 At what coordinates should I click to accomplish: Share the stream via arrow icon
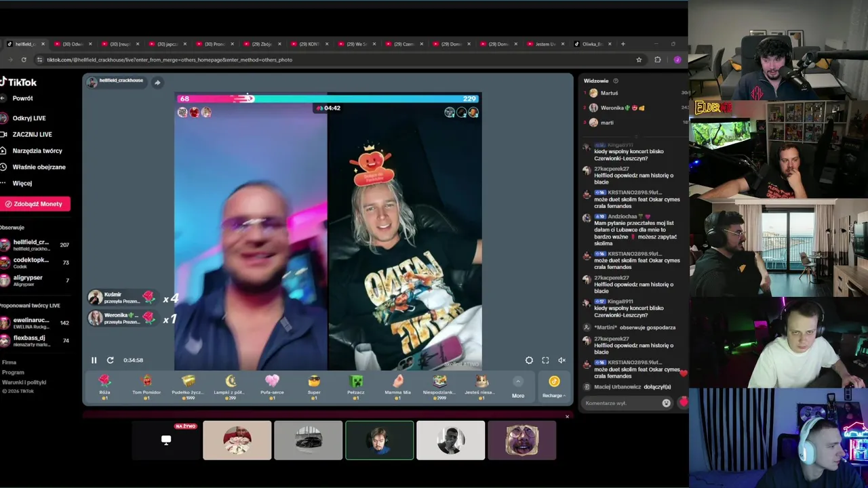point(157,83)
